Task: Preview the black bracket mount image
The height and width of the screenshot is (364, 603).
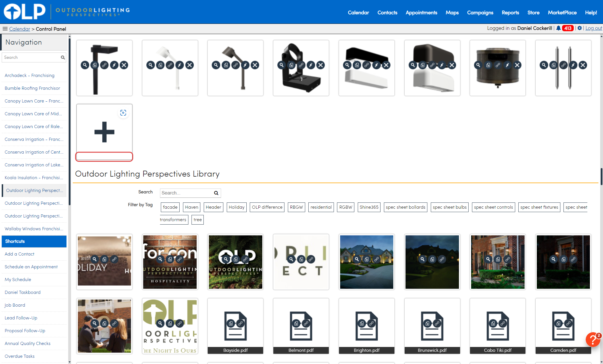Action: (282, 65)
